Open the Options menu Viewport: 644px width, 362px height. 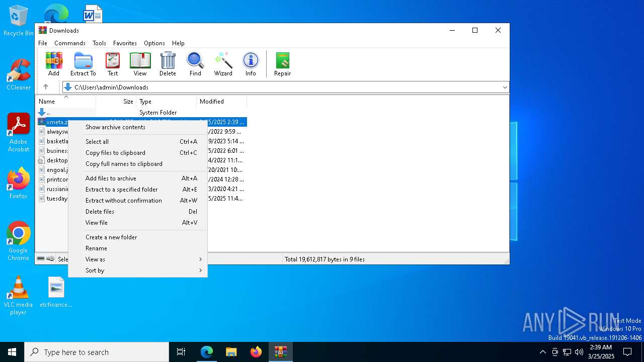point(154,43)
